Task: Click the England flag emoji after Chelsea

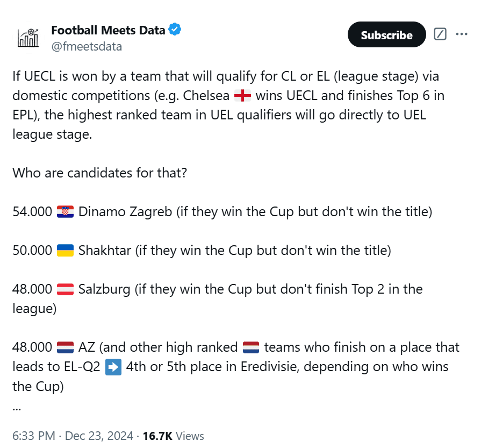Action: (x=243, y=96)
